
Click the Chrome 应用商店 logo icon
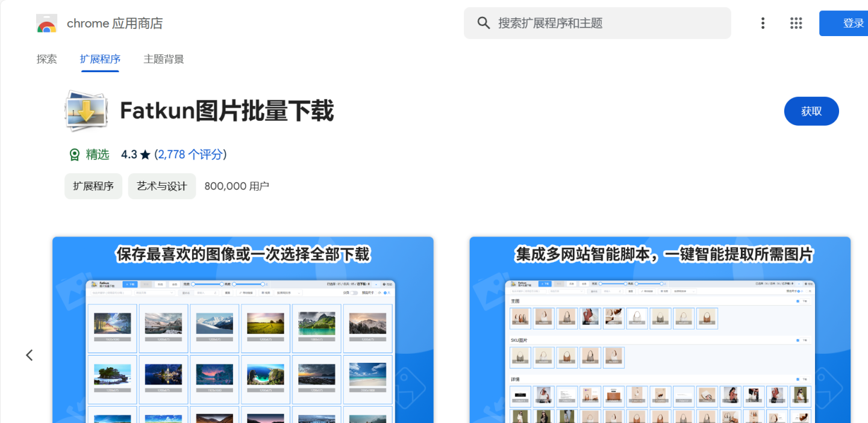tap(45, 23)
